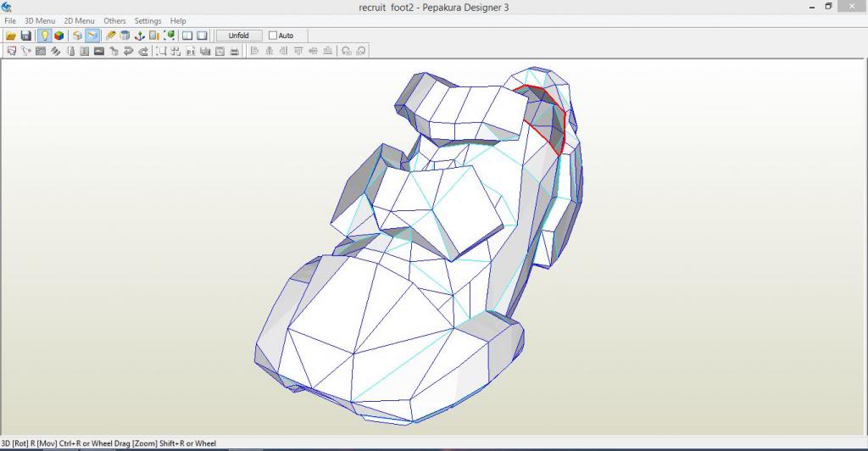The height and width of the screenshot is (451, 868).
Task: Toggle the colored cube texture icon
Action: [x=58, y=36]
